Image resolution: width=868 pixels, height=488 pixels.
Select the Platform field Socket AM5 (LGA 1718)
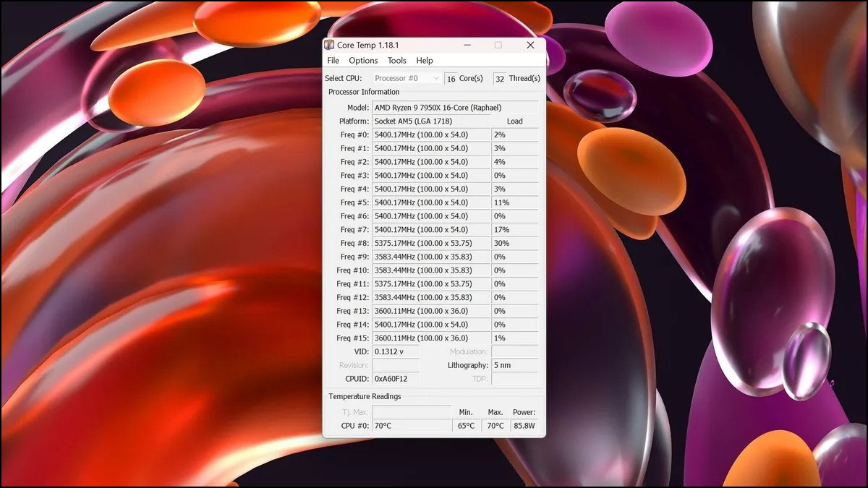[431, 121]
